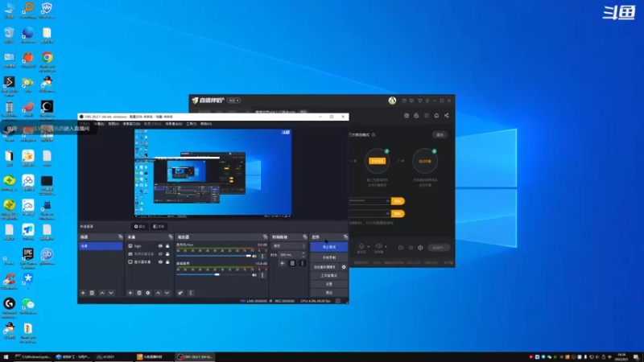Screen dimensions: 644x362
Task: Open Google Chrome desktop icon
Action: (x=47, y=57)
